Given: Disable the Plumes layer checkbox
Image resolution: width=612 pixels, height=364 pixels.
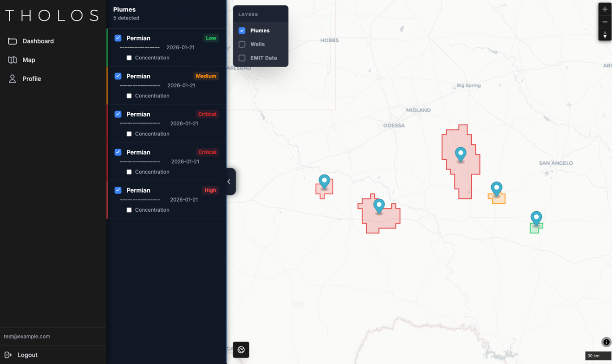Looking at the screenshot, I should tap(242, 31).
